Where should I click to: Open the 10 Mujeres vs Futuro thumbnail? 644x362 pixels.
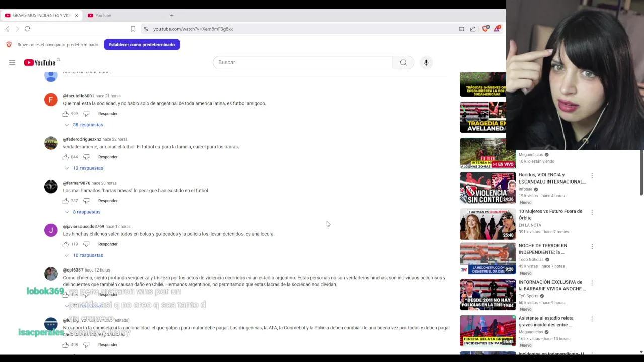coord(488,224)
